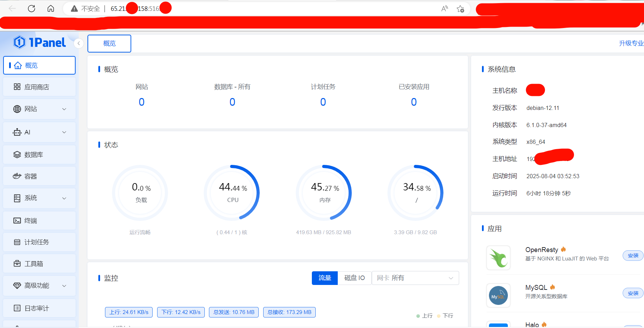Toggle the 下行 legend series

pyautogui.click(x=445, y=316)
